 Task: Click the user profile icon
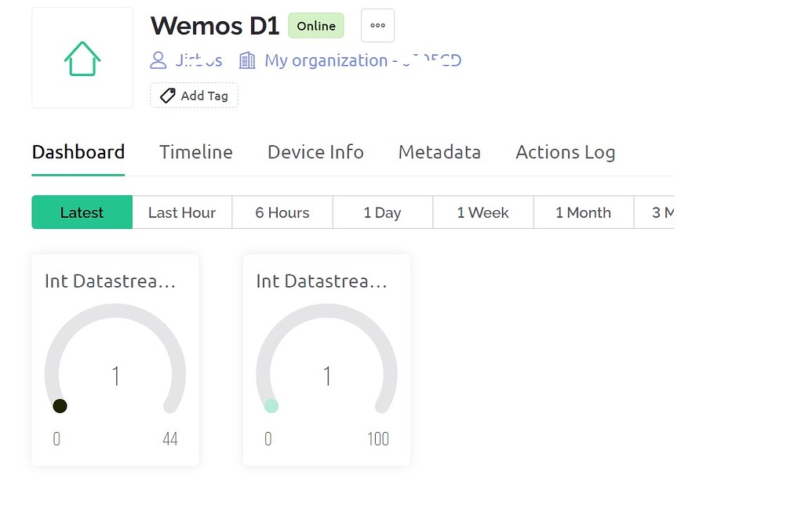pos(158,60)
